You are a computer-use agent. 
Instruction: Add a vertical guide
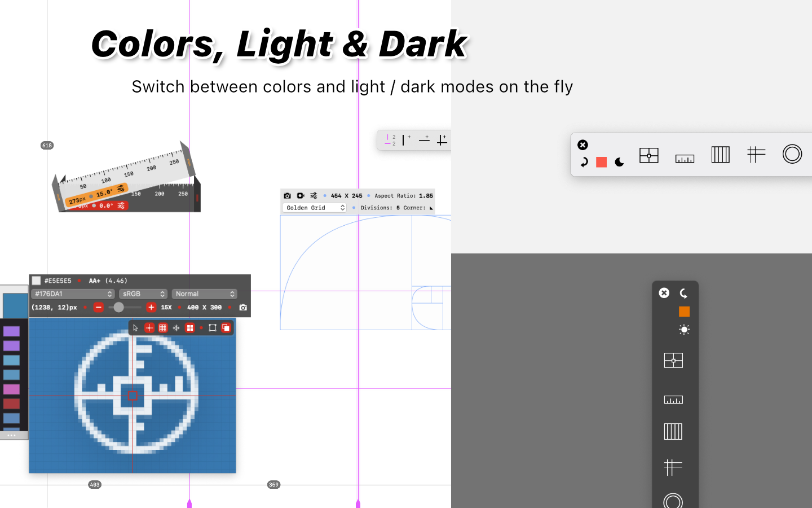click(406, 140)
